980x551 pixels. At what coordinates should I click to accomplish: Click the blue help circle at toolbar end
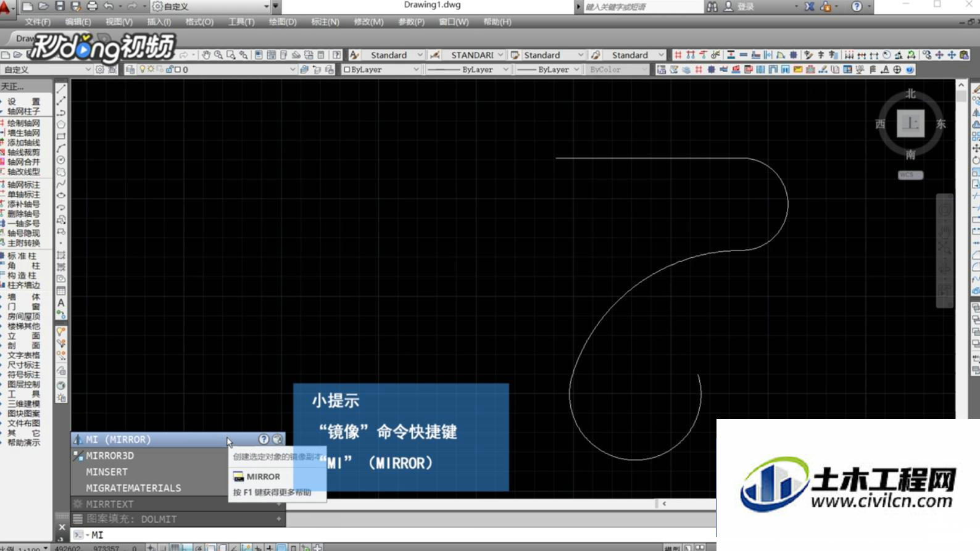pyautogui.click(x=910, y=70)
